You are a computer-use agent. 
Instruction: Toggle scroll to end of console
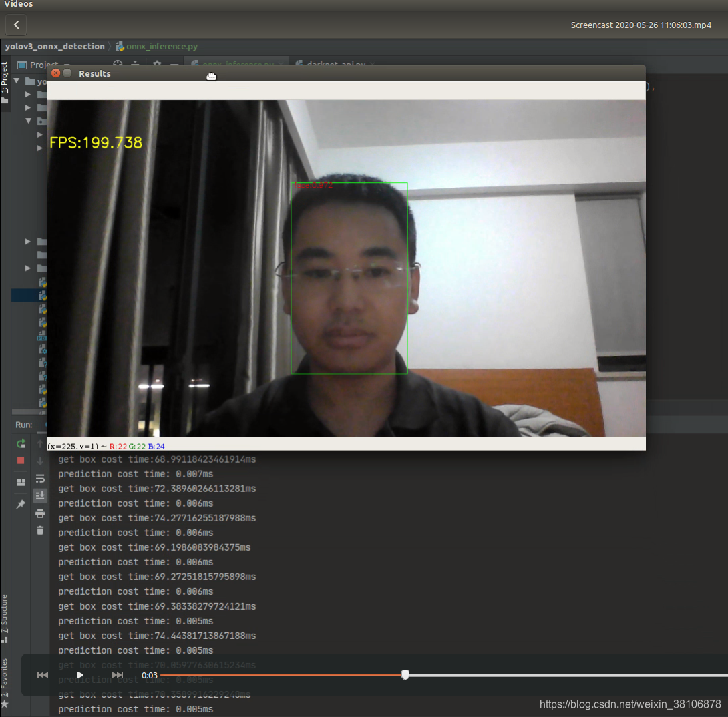click(40, 495)
